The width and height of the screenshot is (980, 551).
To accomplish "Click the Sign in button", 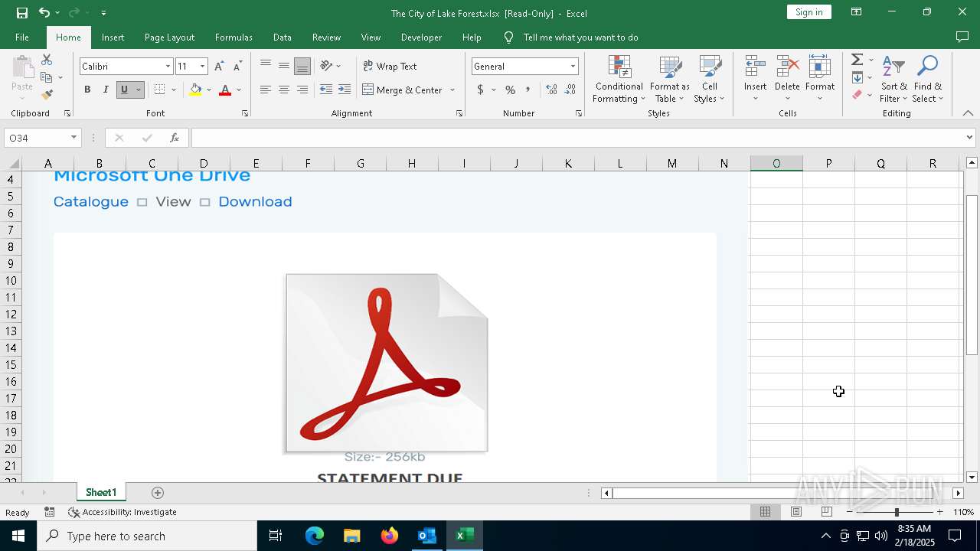I will tap(808, 12).
